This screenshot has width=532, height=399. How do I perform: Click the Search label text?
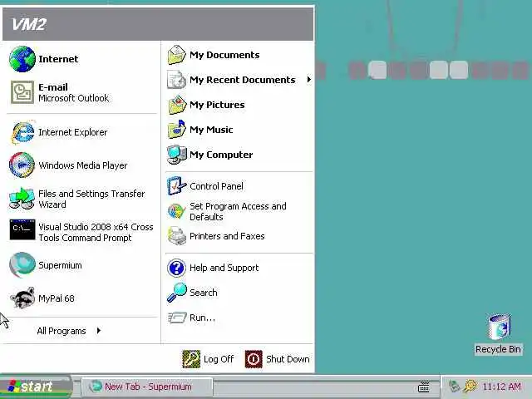pyautogui.click(x=204, y=293)
